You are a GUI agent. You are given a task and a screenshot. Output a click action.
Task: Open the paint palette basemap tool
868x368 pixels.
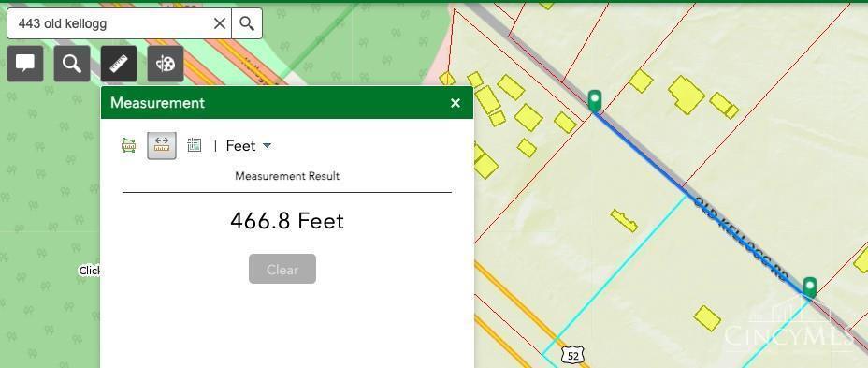tap(166, 64)
